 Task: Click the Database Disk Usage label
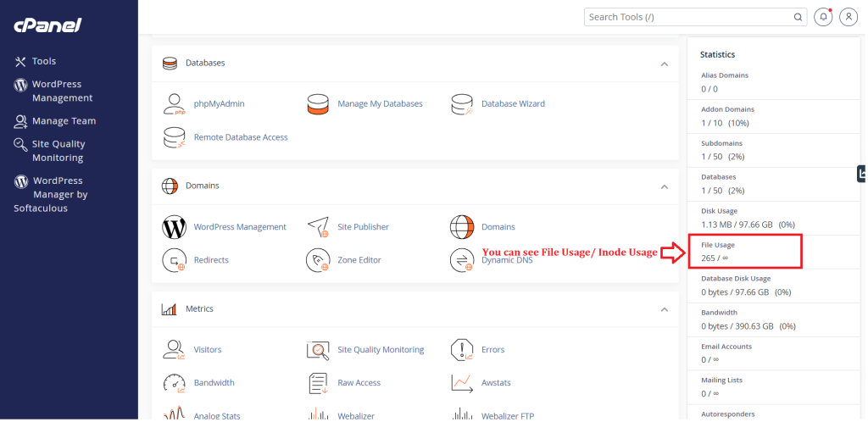pyautogui.click(x=736, y=279)
